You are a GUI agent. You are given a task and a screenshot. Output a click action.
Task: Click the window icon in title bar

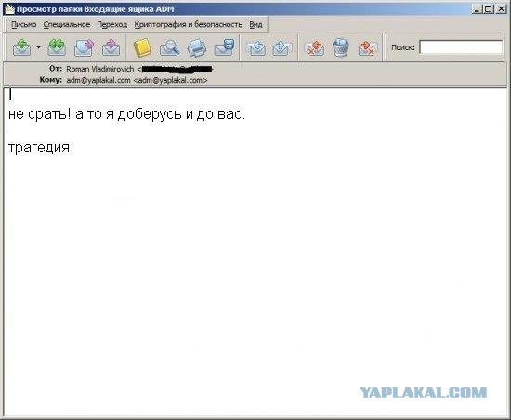point(10,9)
